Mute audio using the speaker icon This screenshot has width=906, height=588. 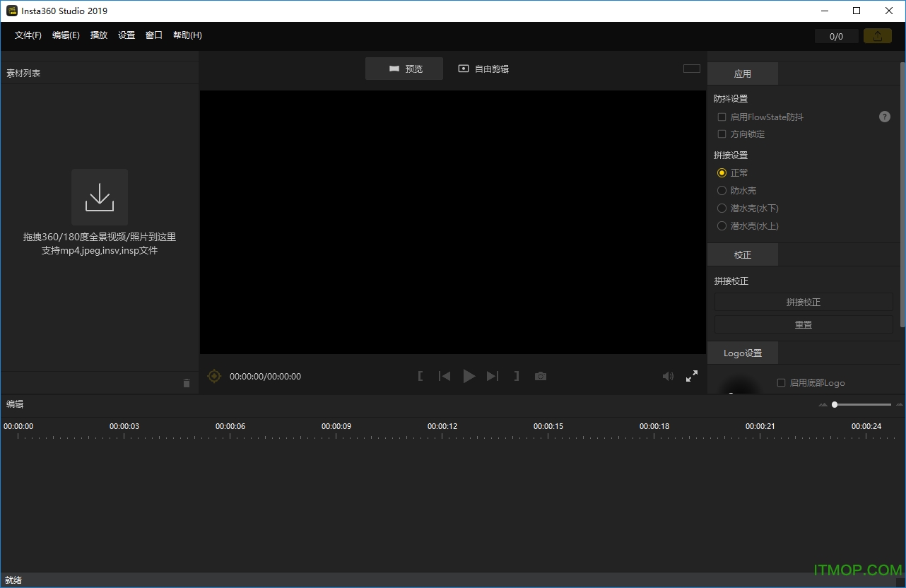pos(667,376)
